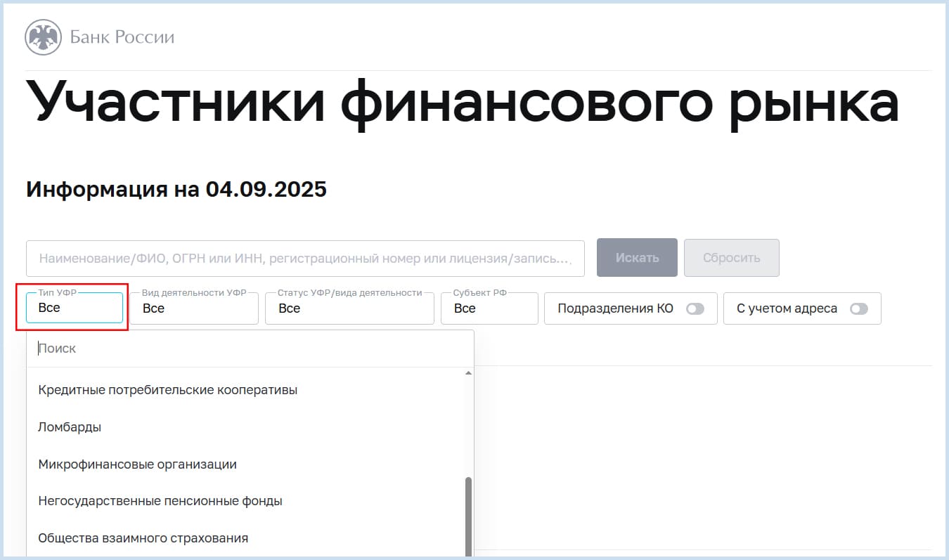Focus the name/ОГРН/ИНН search field

coord(305,259)
